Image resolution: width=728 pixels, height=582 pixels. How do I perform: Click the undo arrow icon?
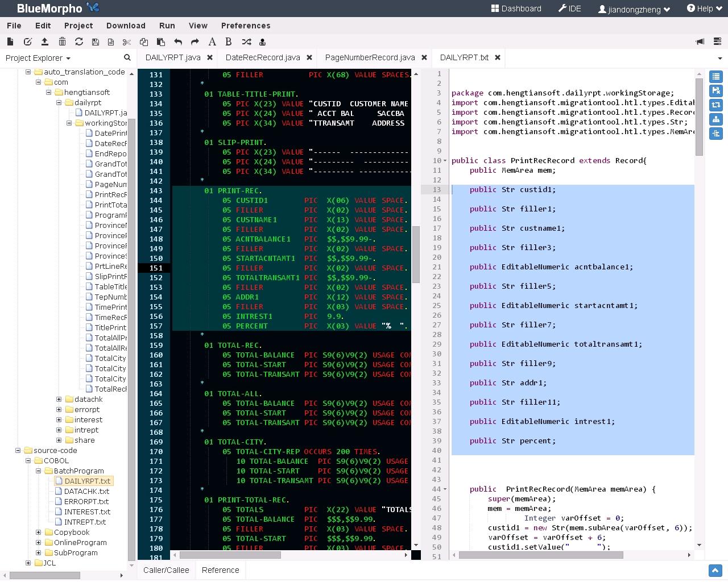coord(178,42)
